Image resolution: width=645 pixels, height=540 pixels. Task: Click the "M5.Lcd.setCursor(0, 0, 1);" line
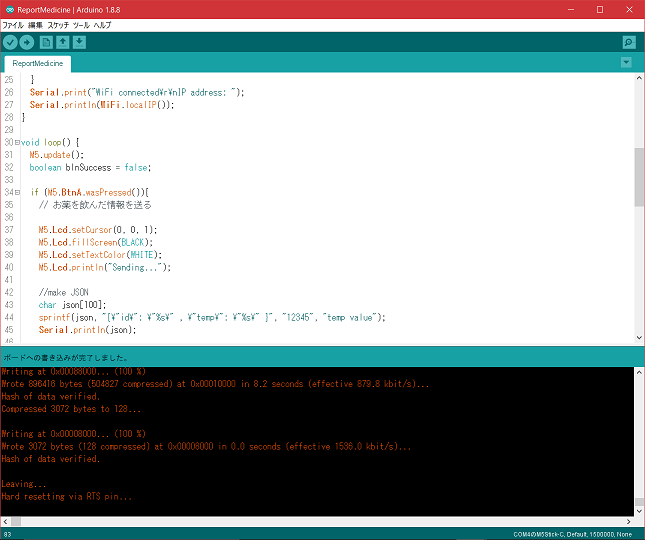97,230
